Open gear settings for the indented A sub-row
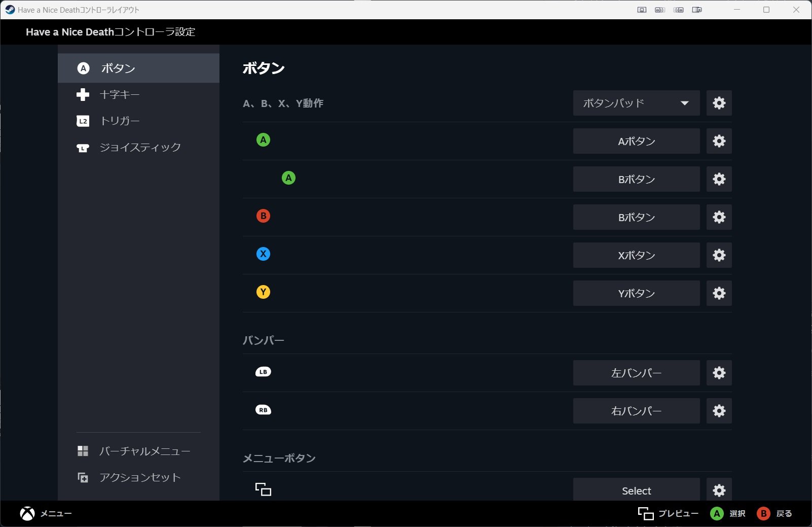 click(x=719, y=179)
